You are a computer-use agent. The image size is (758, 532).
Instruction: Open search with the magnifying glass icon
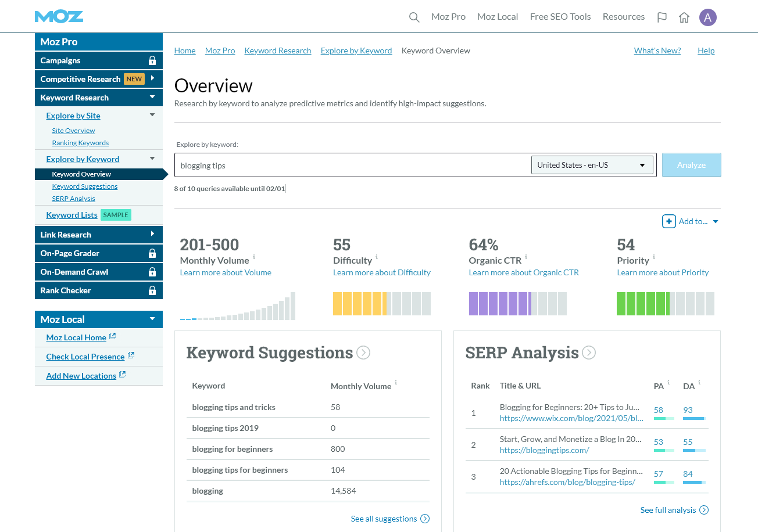click(414, 17)
